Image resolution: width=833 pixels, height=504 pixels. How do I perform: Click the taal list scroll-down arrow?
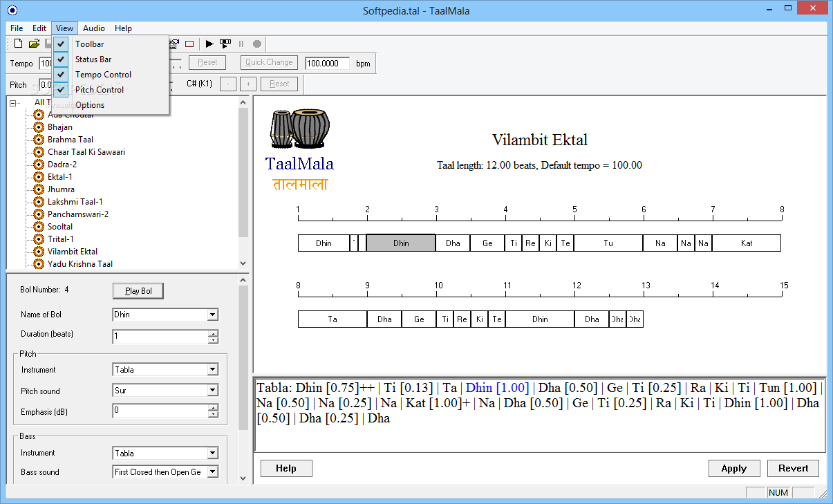pyautogui.click(x=243, y=263)
